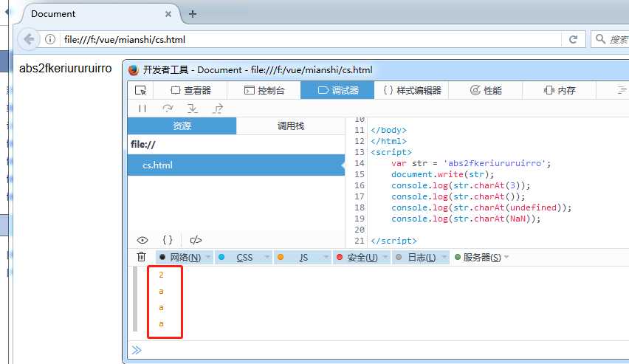Click the step in icon

pyautogui.click(x=192, y=109)
